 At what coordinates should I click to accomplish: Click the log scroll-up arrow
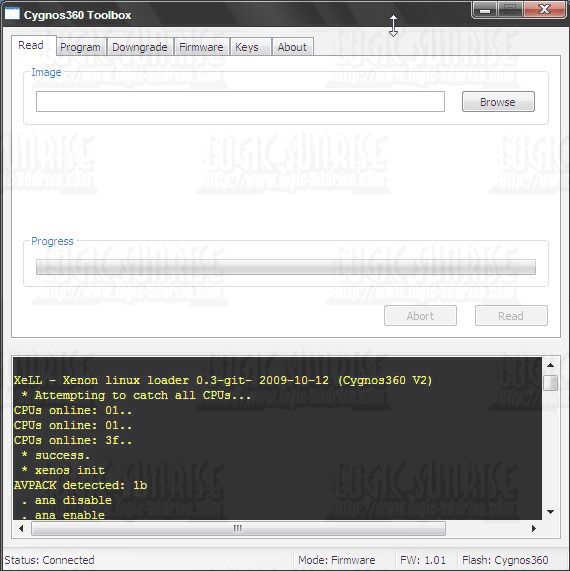(x=550, y=365)
